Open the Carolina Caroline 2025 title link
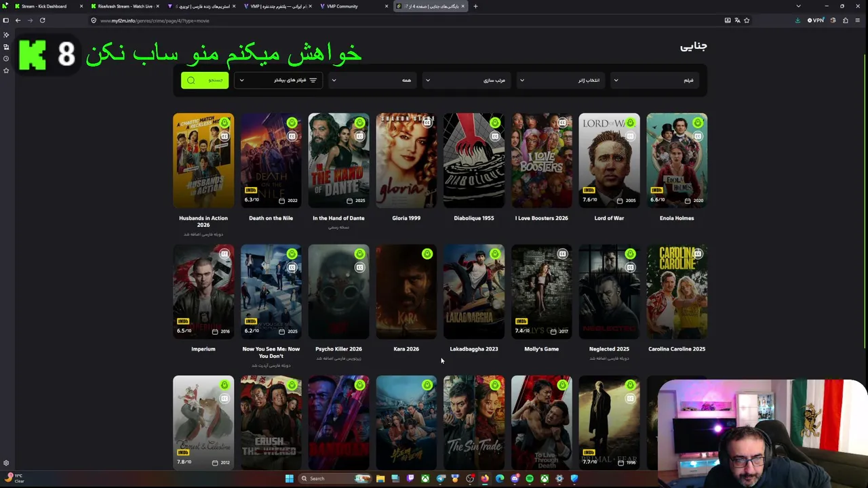 pos(677,349)
